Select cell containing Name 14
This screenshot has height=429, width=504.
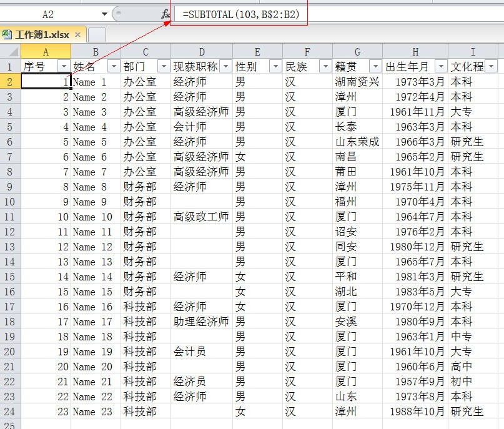tap(95, 277)
